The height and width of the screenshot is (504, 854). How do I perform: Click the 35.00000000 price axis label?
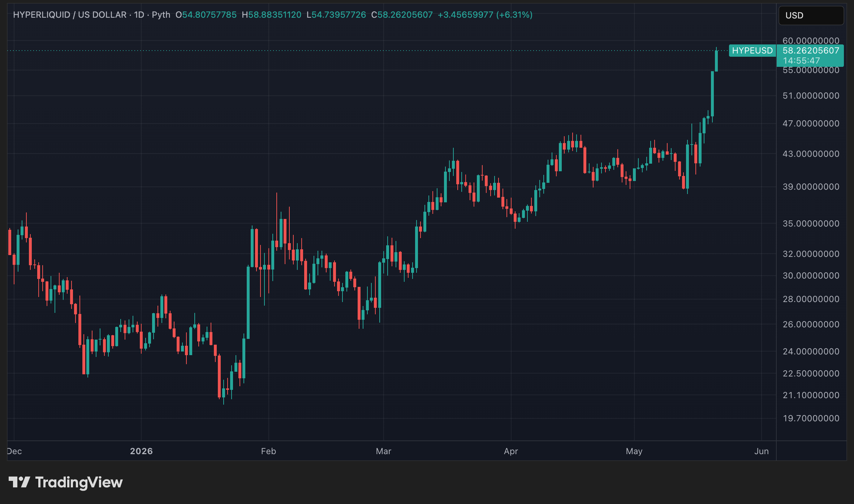(x=811, y=224)
